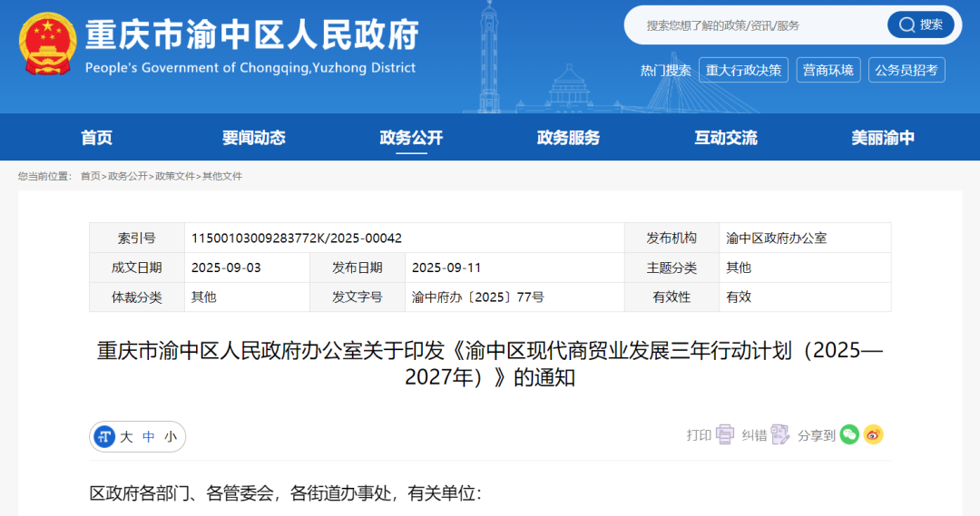
Task: Click the error correction (纠错) icon
Action: tap(780, 434)
